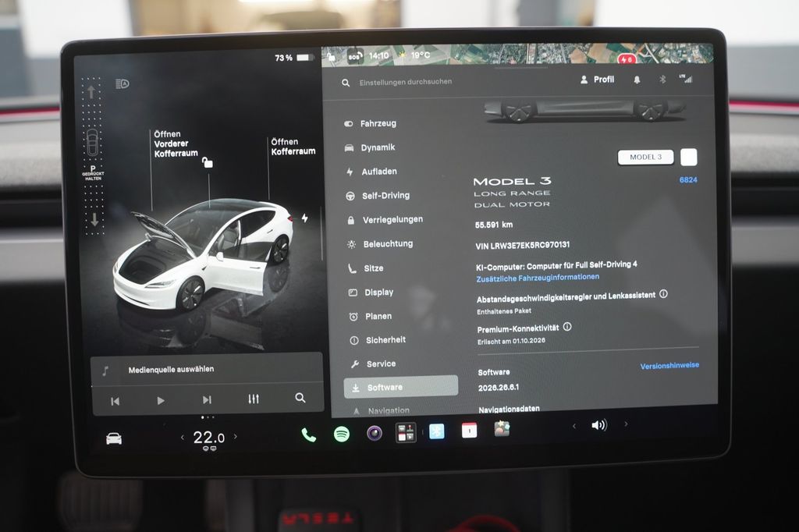Open the dashcam camera app
The image size is (799, 532).
click(375, 433)
